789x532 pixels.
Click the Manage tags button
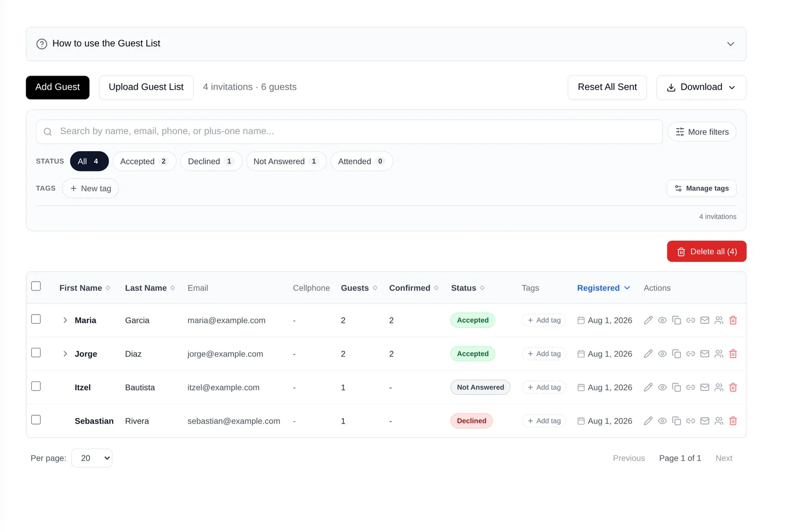pos(701,188)
